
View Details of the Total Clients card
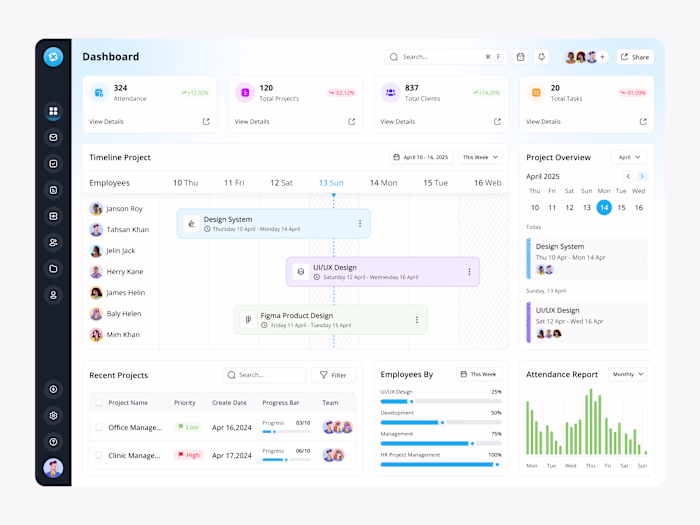coord(397,121)
